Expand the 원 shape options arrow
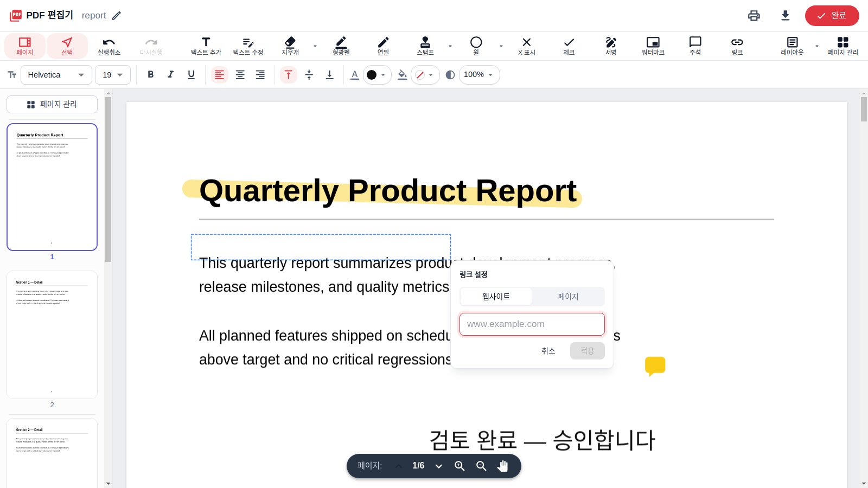 (x=501, y=46)
